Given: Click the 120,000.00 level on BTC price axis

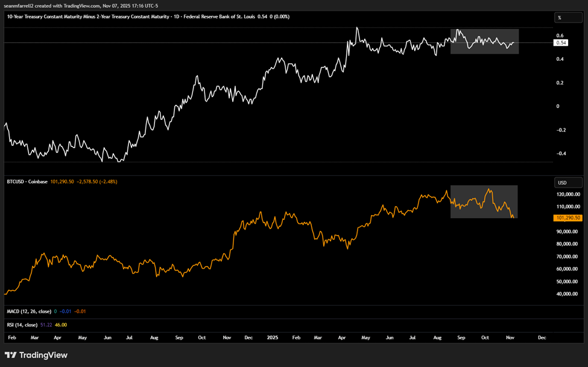Looking at the screenshot, I should 567,194.
